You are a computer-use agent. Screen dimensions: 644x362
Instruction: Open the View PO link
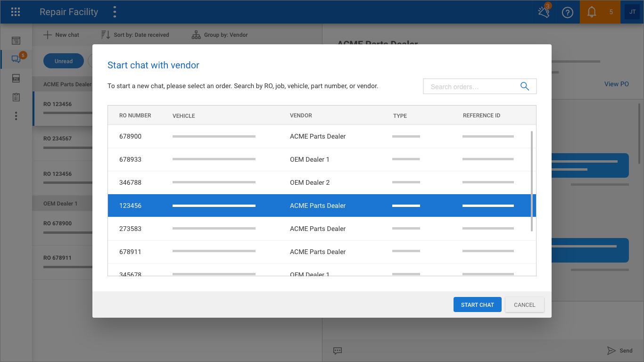coord(617,84)
